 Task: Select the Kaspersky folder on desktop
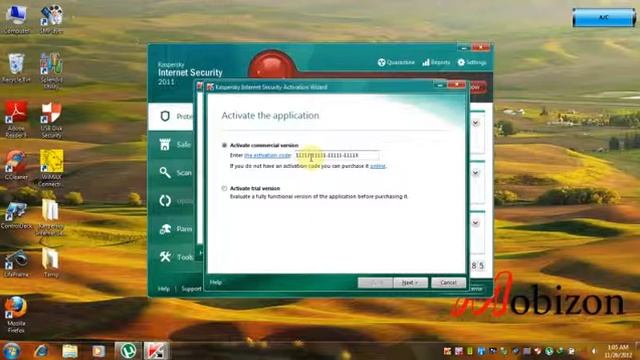pos(50,218)
